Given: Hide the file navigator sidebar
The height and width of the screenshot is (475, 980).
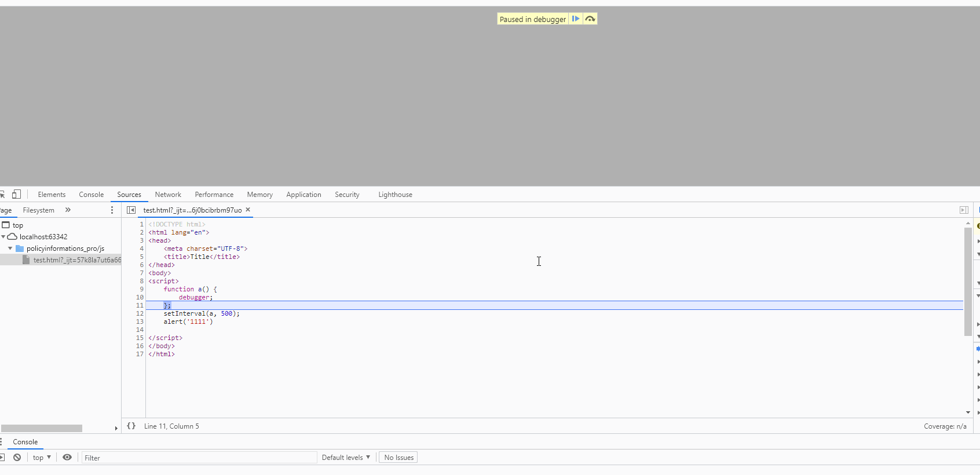Looking at the screenshot, I should point(131,210).
